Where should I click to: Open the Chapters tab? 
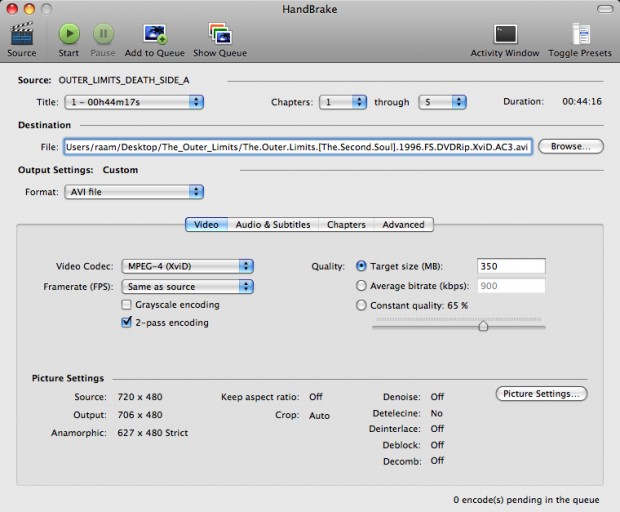pyautogui.click(x=346, y=225)
